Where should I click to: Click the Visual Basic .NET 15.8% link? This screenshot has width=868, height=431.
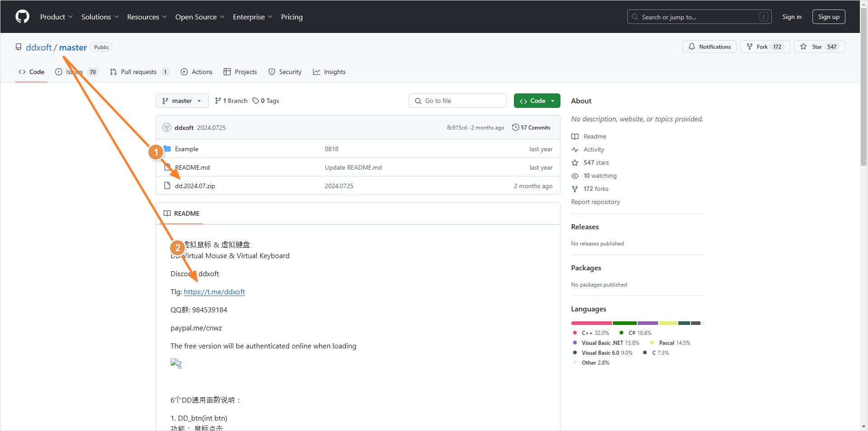[606, 343]
